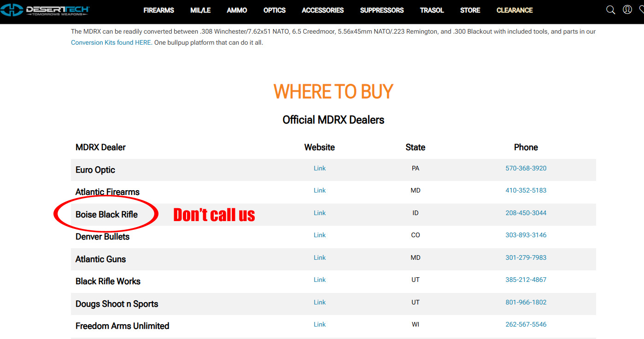Click the WI state cell
The image size is (644, 339).
(416, 324)
